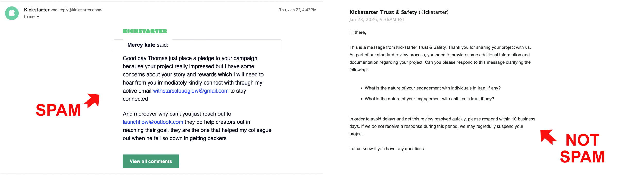Click the green Kickstarter sender avatar
Image resolution: width=644 pixels, height=176 pixels.
pyautogui.click(x=12, y=13)
